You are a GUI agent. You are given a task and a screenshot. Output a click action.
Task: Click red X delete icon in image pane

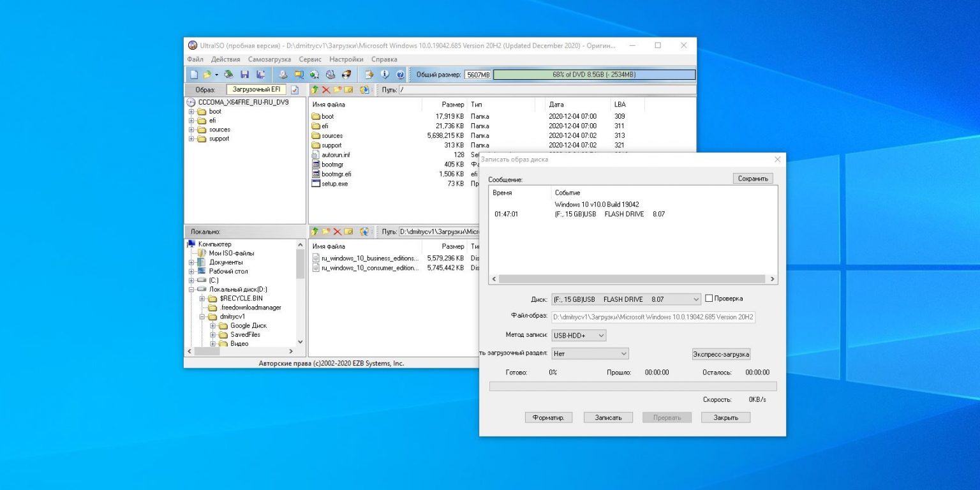click(x=326, y=90)
